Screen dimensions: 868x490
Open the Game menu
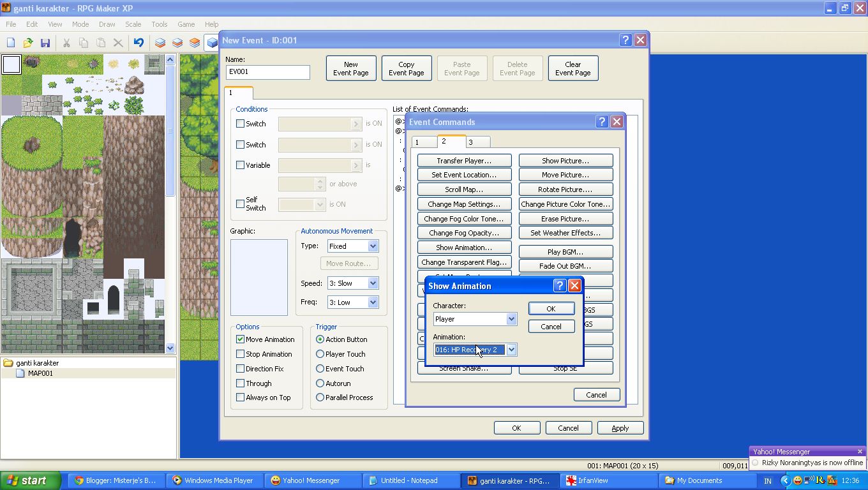coord(186,24)
